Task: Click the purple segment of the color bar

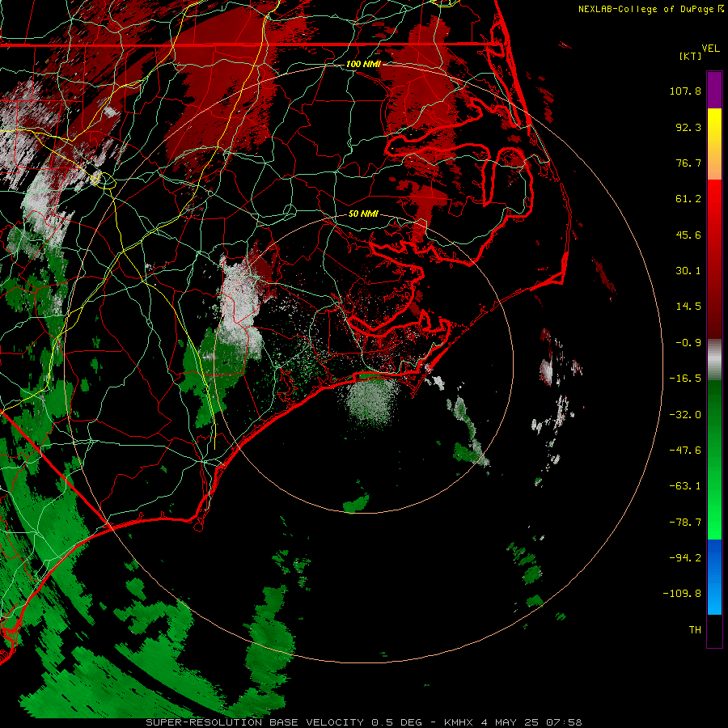Action: click(x=714, y=90)
